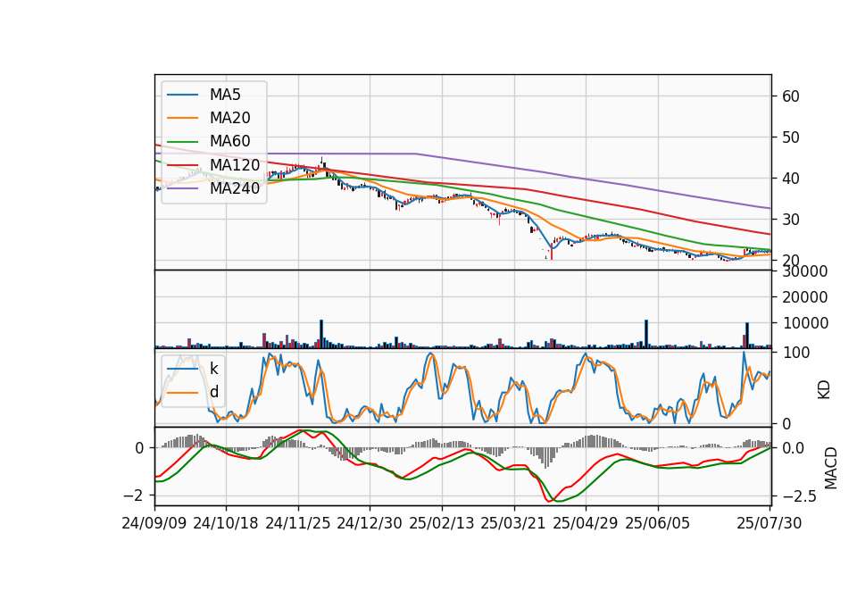Viewport: 857px width, 616px height.
Task: Click the tallest volume bar near 24/11/25
Action: pyautogui.click(x=321, y=334)
